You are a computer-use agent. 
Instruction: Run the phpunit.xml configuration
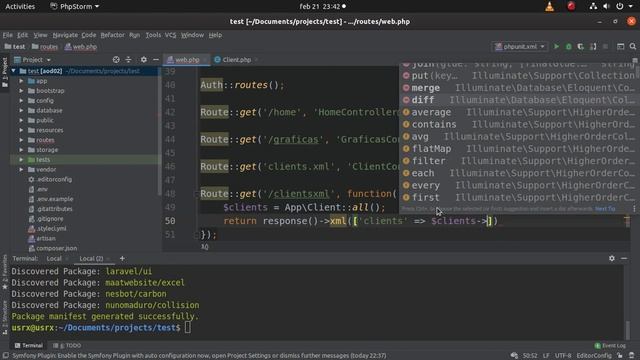click(x=556, y=47)
